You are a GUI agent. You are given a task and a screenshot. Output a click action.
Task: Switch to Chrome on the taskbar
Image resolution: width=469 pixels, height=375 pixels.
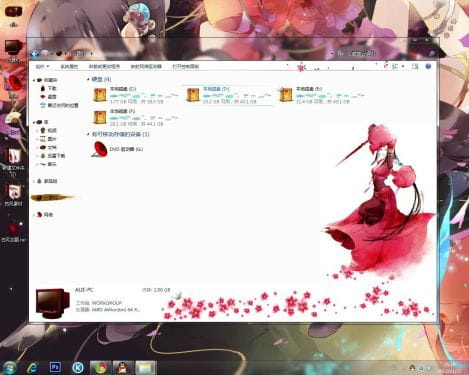click(x=101, y=368)
